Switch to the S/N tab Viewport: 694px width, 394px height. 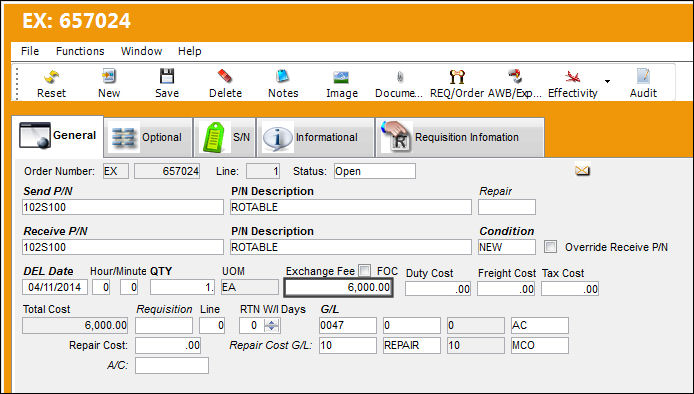[x=225, y=137]
